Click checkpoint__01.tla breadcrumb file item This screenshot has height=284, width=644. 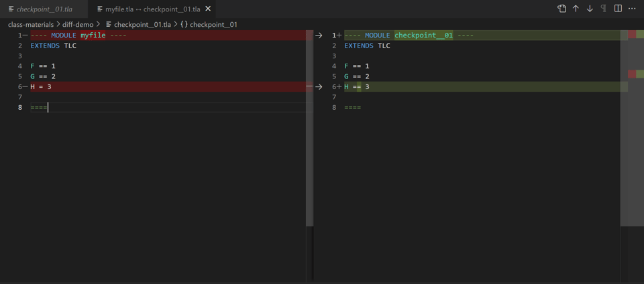coord(142,25)
